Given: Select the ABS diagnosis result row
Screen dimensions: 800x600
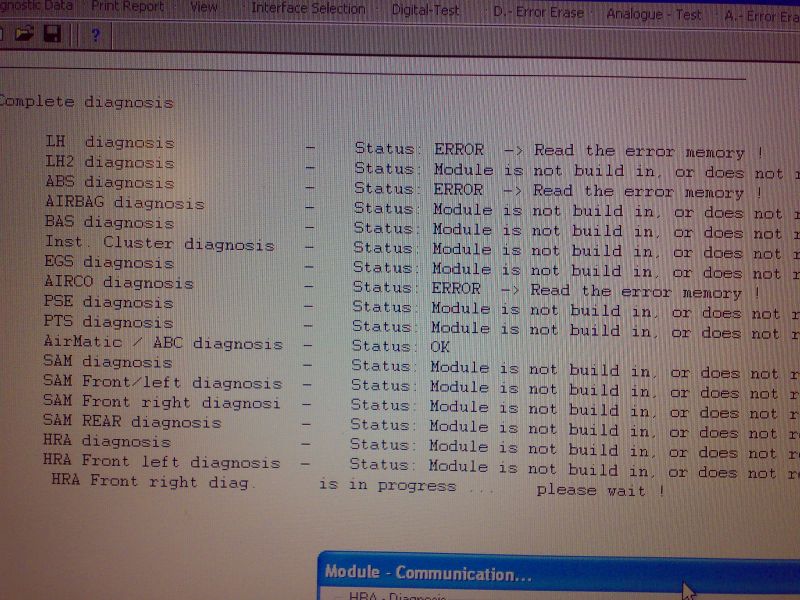Looking at the screenshot, I should coord(400,187).
